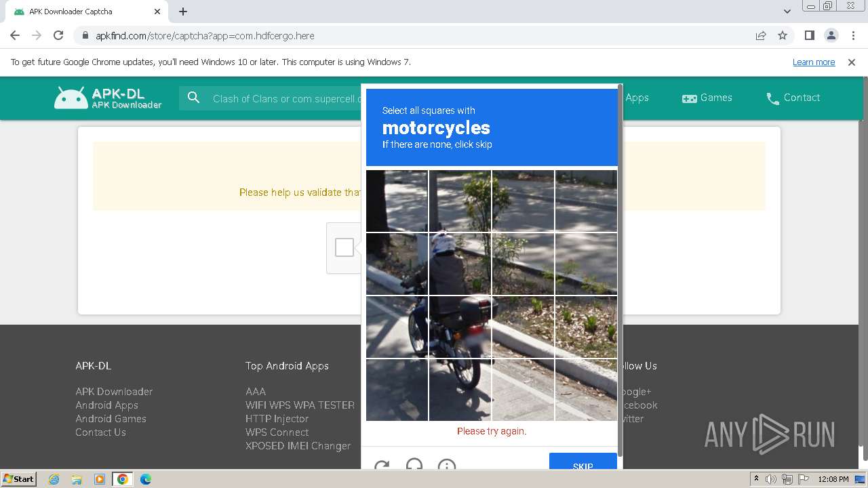Toggle the Chrome side panel icon
The width and height of the screenshot is (868, 488).
pyautogui.click(x=809, y=35)
